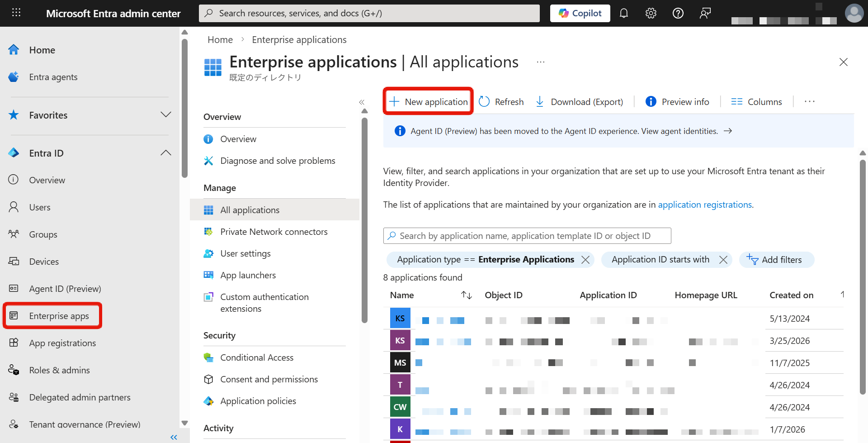
Task: Remove the Application type filter
Action: 585,260
